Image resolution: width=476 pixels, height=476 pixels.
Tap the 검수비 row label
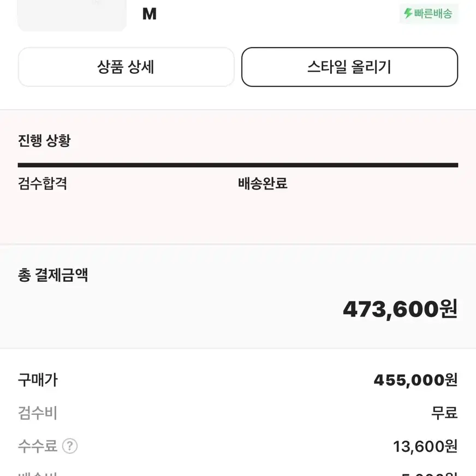click(38, 413)
